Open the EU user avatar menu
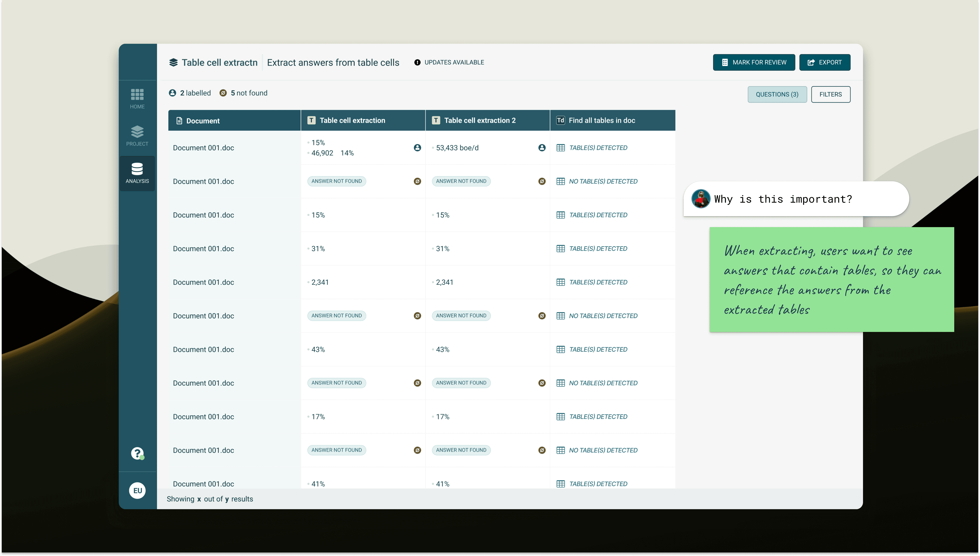980x556 pixels. point(137,490)
